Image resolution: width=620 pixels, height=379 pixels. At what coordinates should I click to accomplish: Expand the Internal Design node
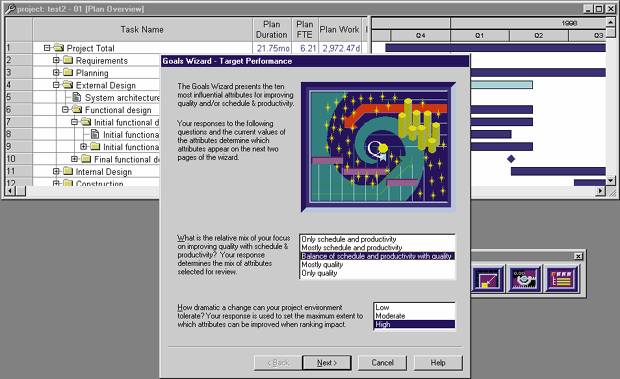tap(56, 171)
